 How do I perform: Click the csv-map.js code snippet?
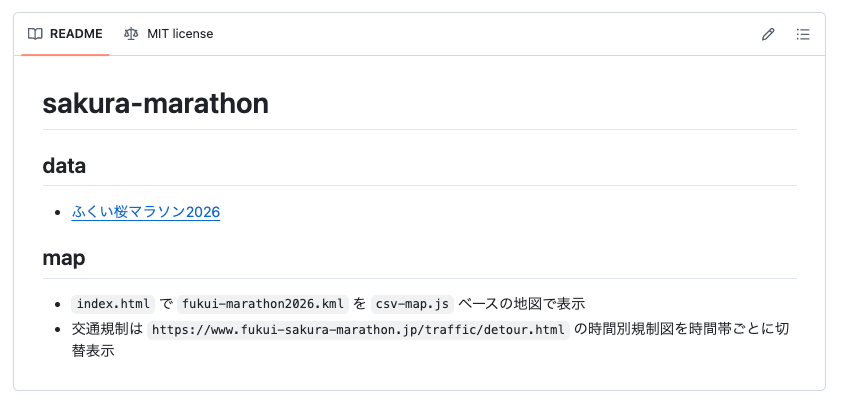(412, 304)
